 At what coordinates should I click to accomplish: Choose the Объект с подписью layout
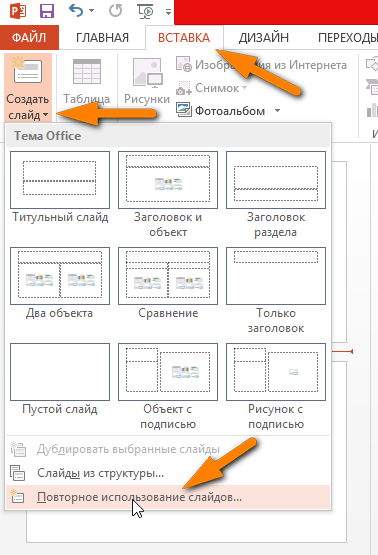click(168, 387)
